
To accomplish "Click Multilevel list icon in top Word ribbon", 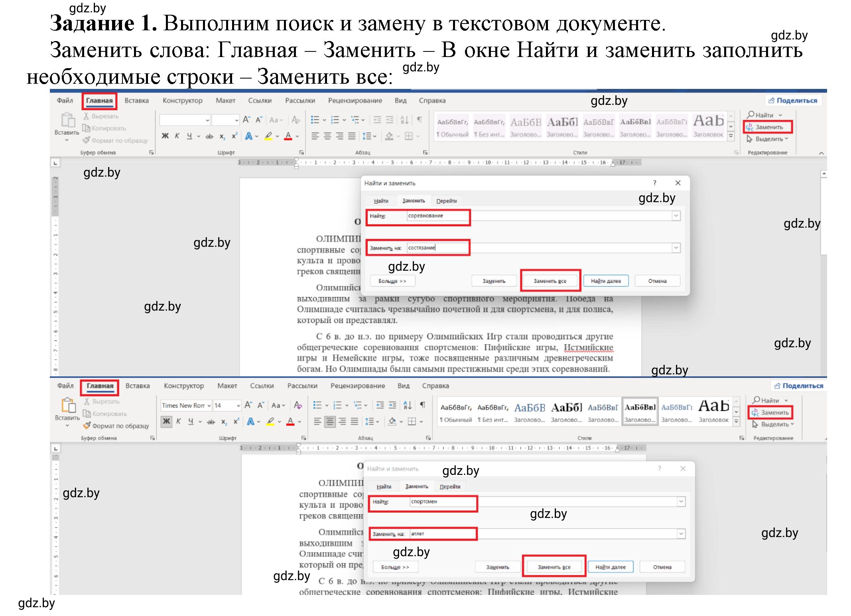I will pyautogui.click(x=355, y=120).
